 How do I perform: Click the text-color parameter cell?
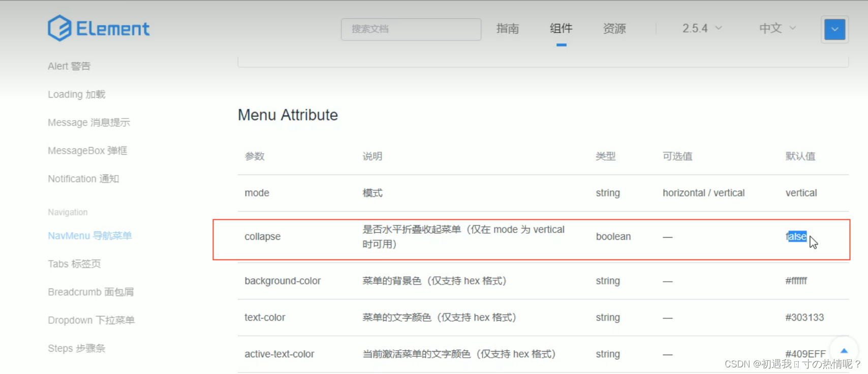click(x=265, y=318)
